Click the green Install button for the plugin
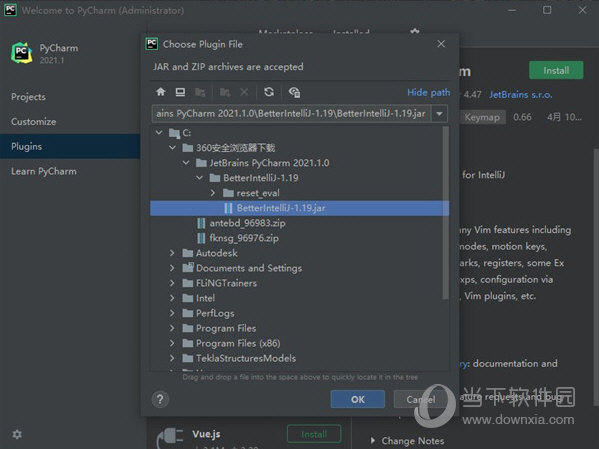The width and height of the screenshot is (599, 449). [556, 70]
